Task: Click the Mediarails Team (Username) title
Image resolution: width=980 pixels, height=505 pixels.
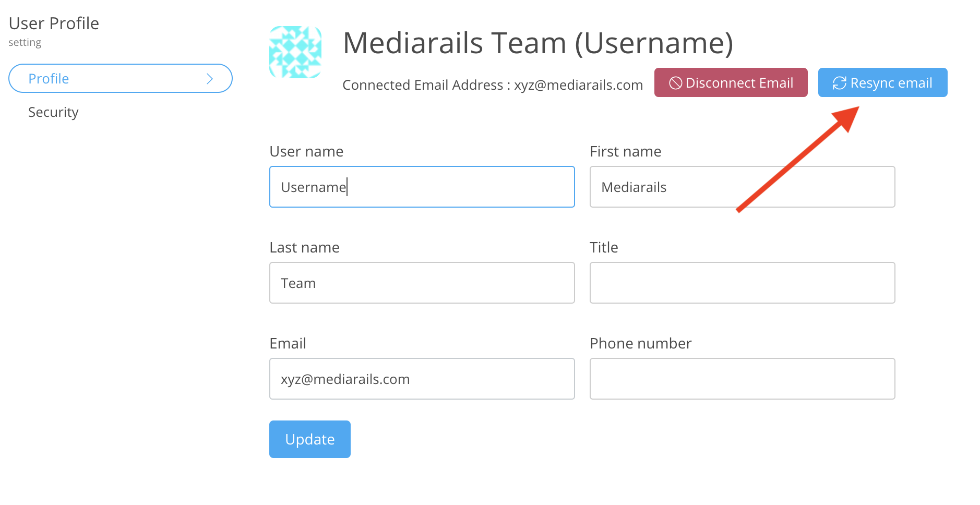Action: pyautogui.click(x=537, y=43)
